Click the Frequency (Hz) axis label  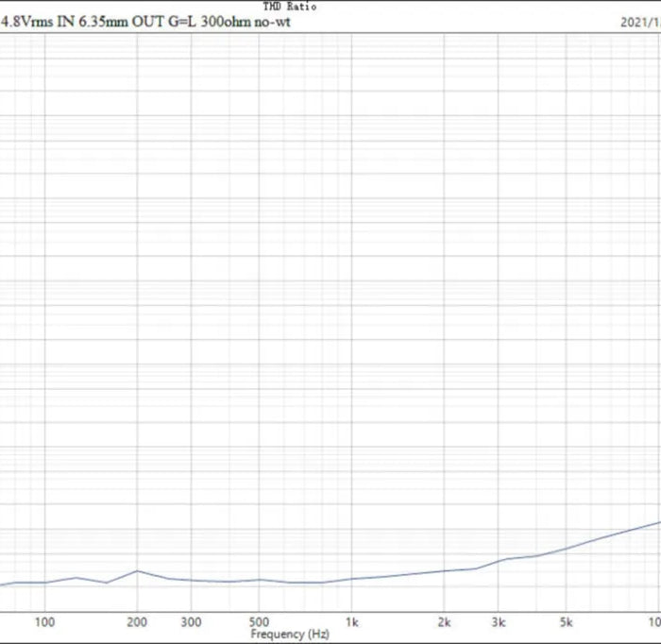290,635
